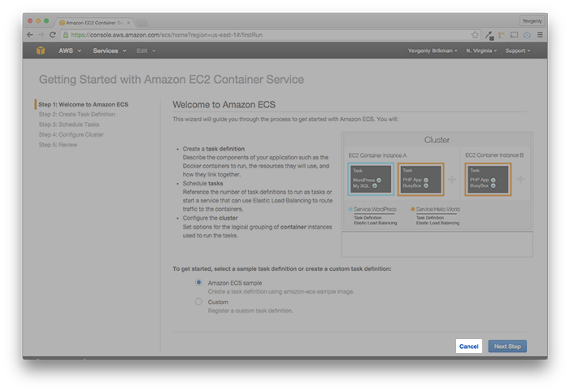The image size is (570, 392).
Task: Go to Step 1: Welcome to Amazon ECS
Action: coord(83,104)
